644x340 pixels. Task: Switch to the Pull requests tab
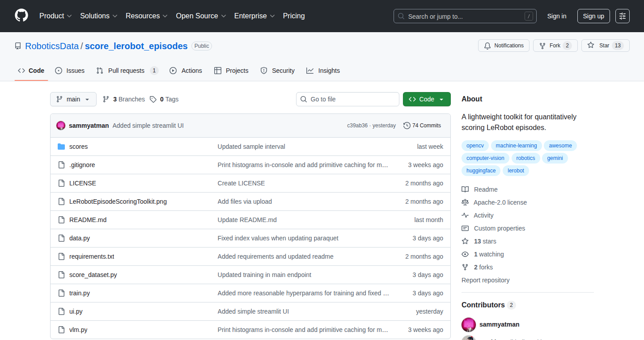[x=127, y=71]
